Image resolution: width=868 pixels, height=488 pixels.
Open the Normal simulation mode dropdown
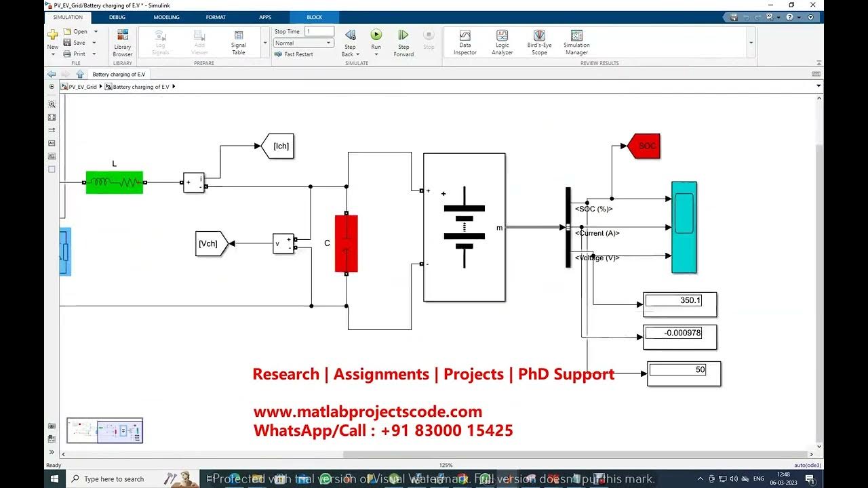coord(303,43)
